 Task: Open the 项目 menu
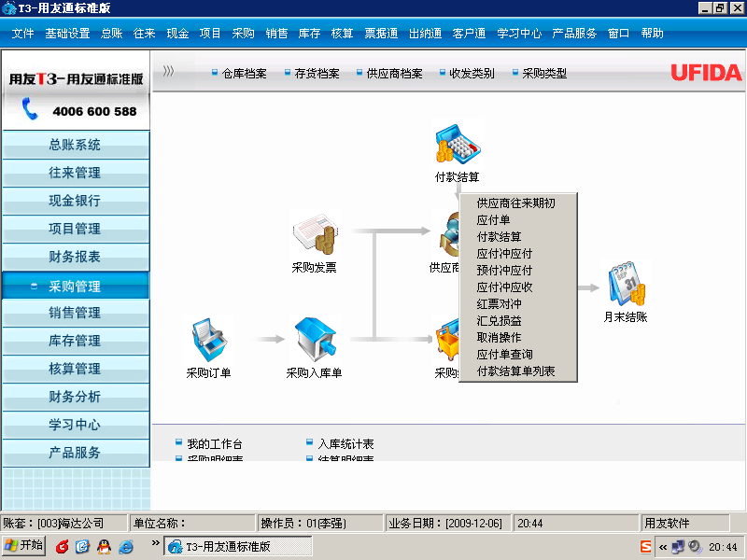click(210, 34)
